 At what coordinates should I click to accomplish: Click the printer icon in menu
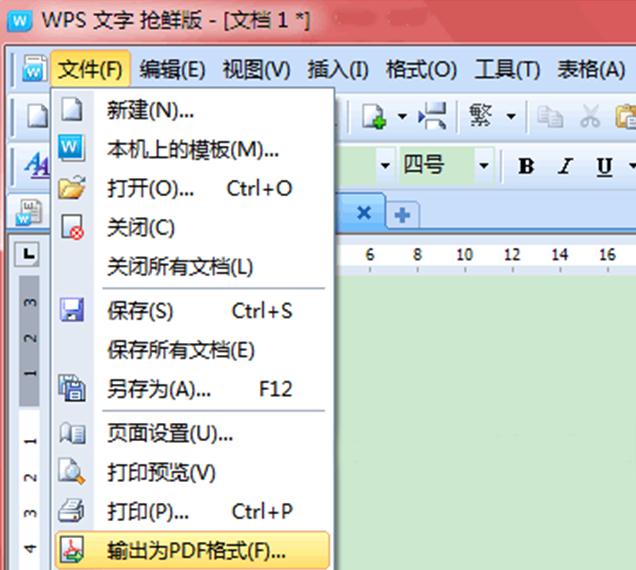[71, 510]
